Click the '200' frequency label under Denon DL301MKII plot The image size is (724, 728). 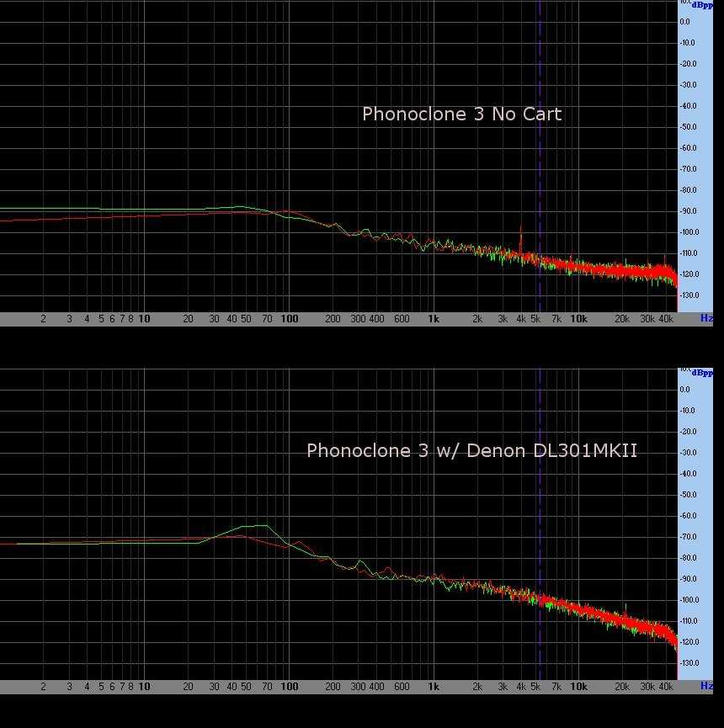click(333, 687)
